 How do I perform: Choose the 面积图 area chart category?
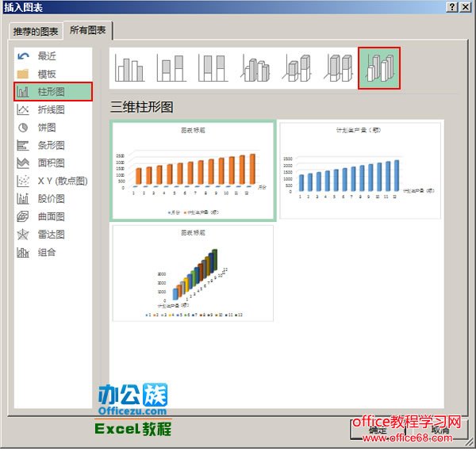tap(53, 163)
